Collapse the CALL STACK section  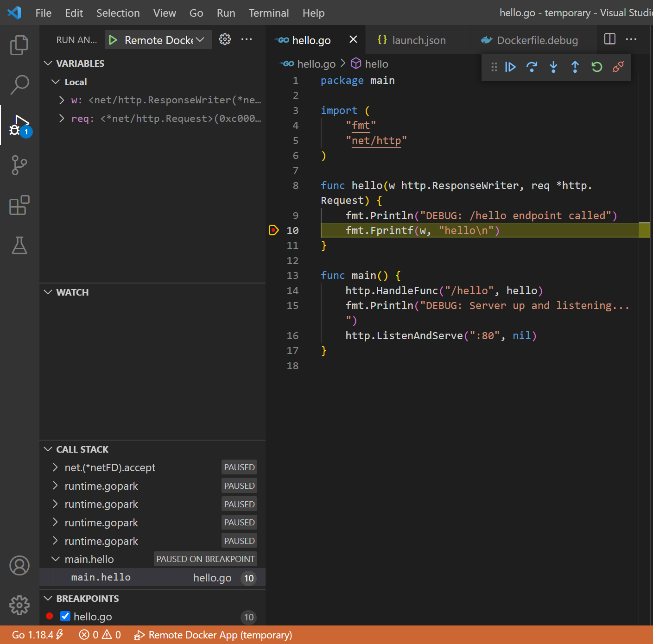point(48,449)
